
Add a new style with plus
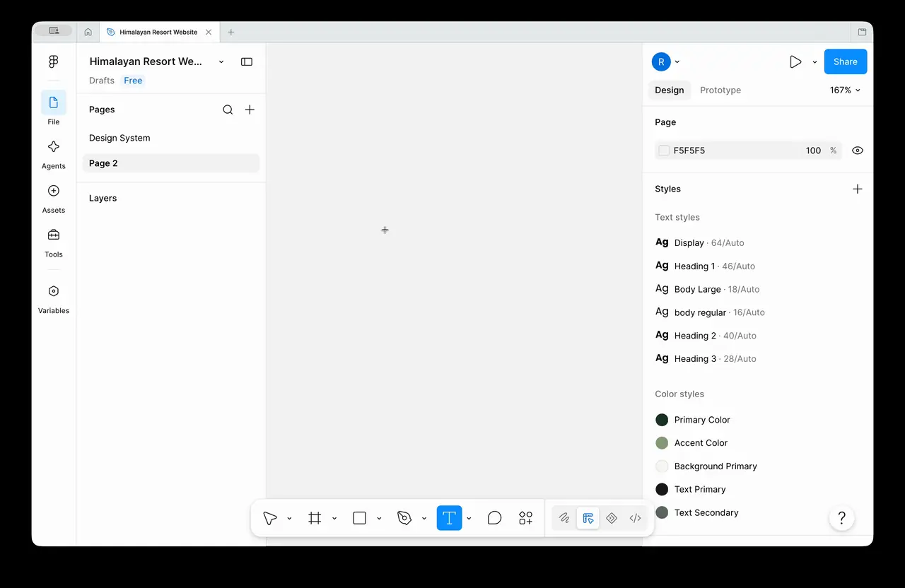coord(858,189)
